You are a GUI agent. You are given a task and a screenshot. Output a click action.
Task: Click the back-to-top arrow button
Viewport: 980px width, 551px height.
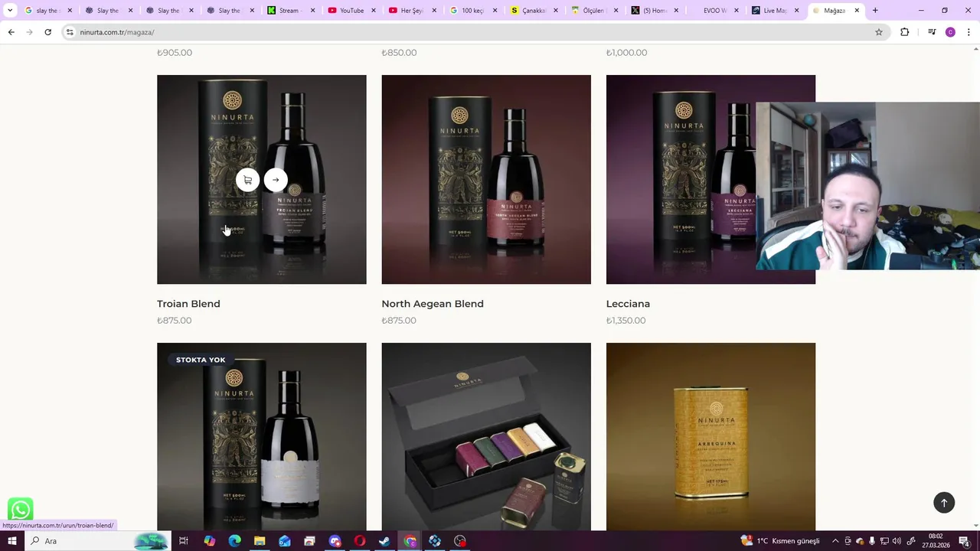point(944,502)
